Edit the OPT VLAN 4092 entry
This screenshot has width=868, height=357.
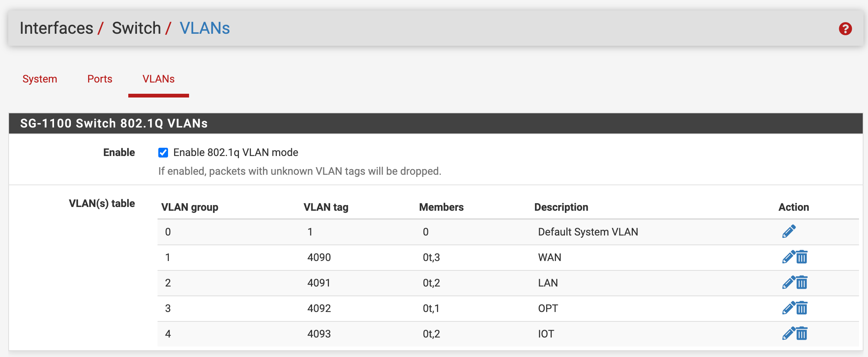tap(788, 308)
